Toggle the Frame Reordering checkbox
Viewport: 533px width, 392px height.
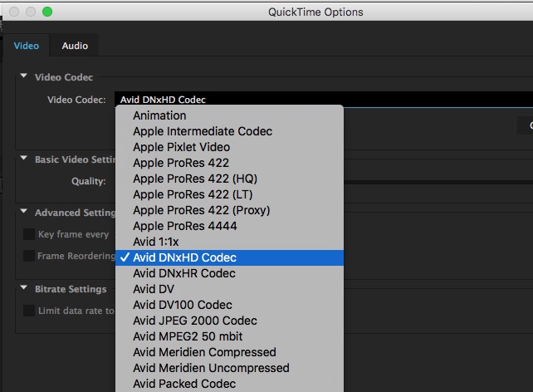[x=29, y=256]
